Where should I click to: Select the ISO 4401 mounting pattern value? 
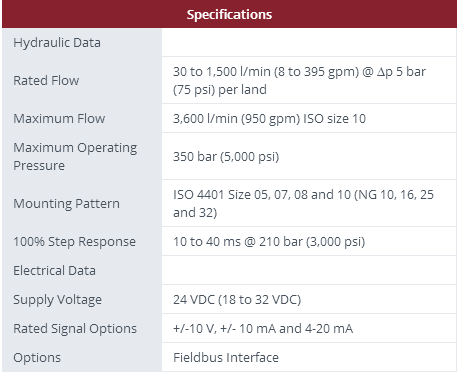click(303, 203)
